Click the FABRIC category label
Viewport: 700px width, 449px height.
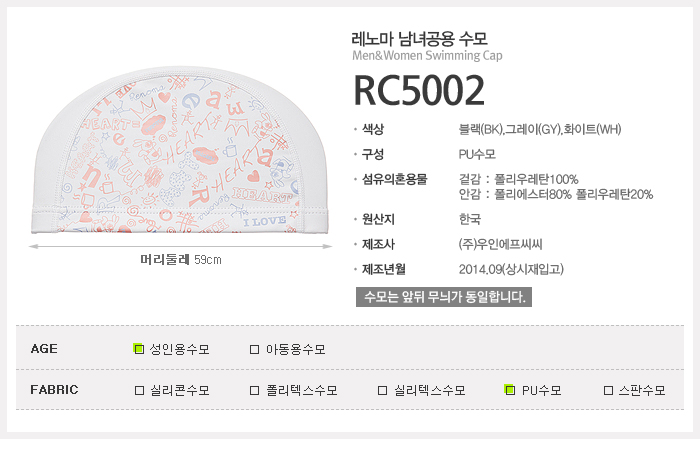(x=54, y=390)
